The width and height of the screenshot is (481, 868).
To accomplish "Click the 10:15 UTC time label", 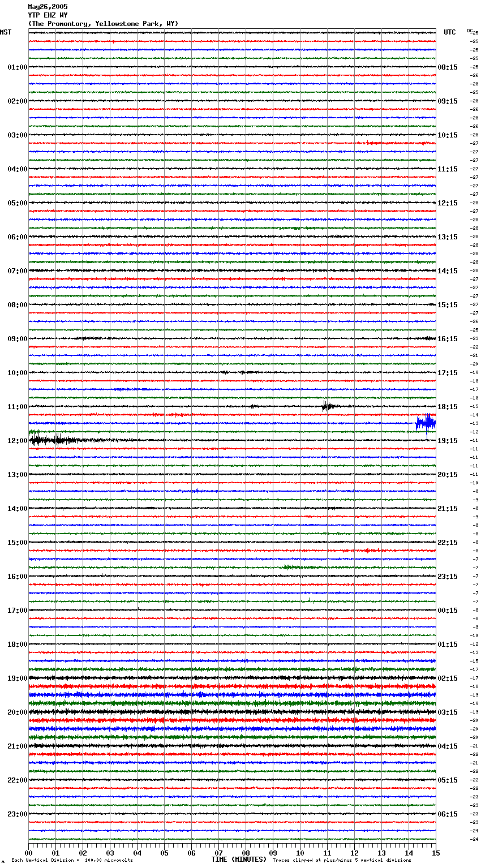I will (448, 135).
